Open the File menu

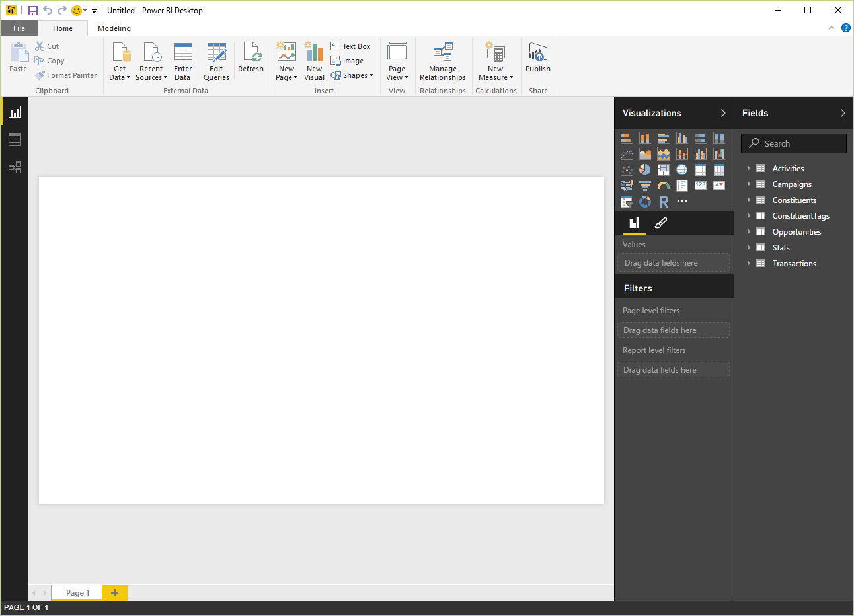(x=19, y=28)
